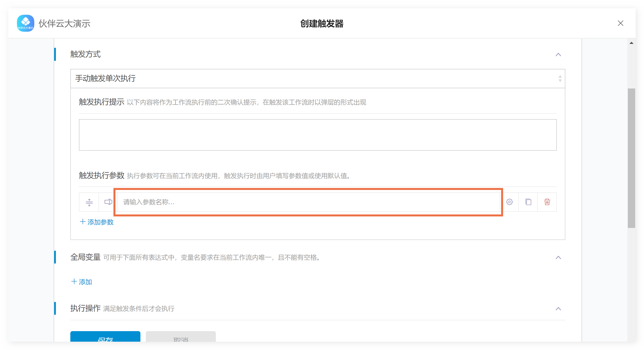Click the scrollbar up arrow
The height and width of the screenshot is (350, 644).
631,43
